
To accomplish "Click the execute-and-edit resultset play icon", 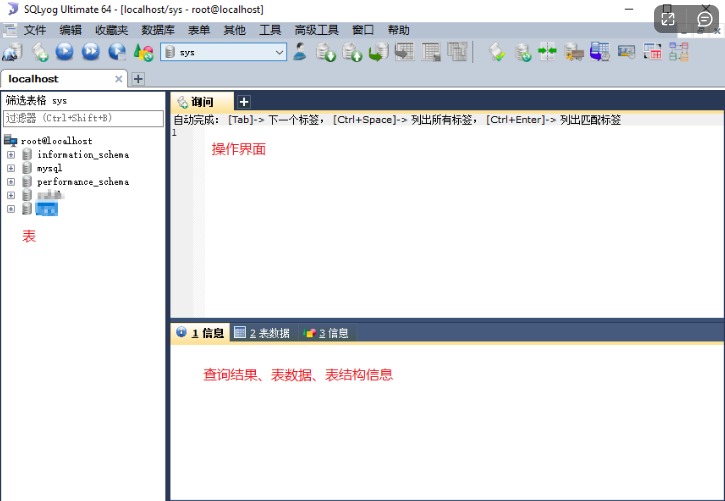I will click(x=117, y=51).
